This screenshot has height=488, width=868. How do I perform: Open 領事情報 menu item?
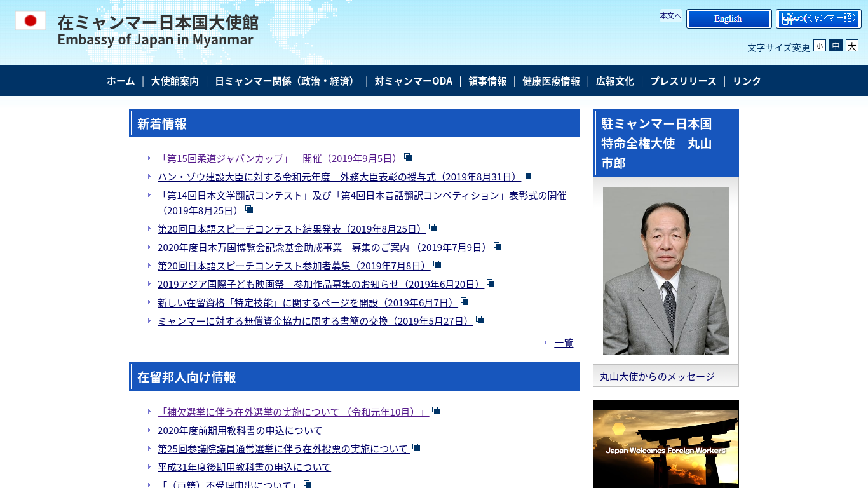[487, 81]
